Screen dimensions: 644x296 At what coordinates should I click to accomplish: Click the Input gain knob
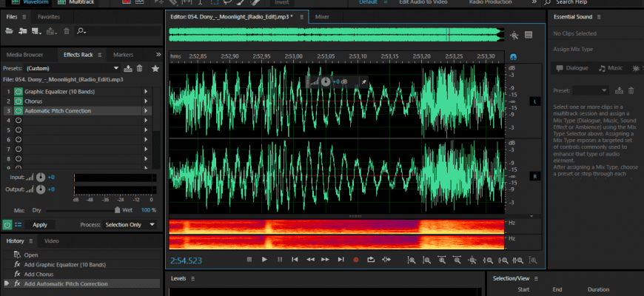pos(41,178)
